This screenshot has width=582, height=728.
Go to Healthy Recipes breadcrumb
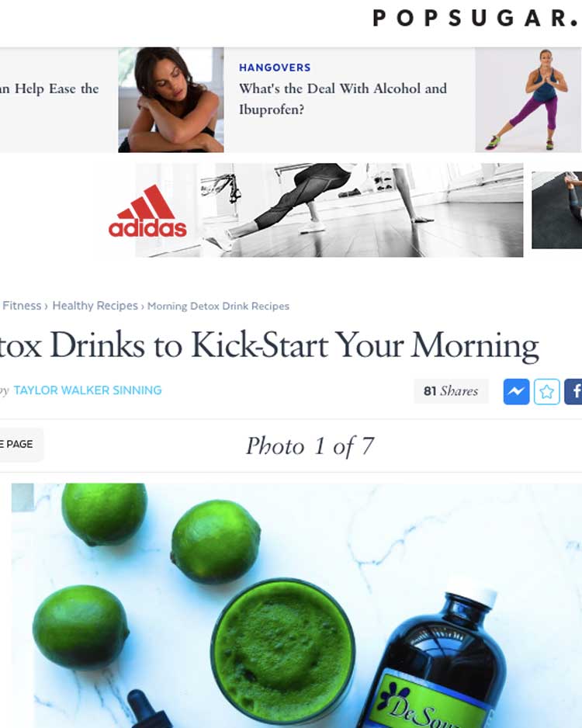pyautogui.click(x=95, y=306)
